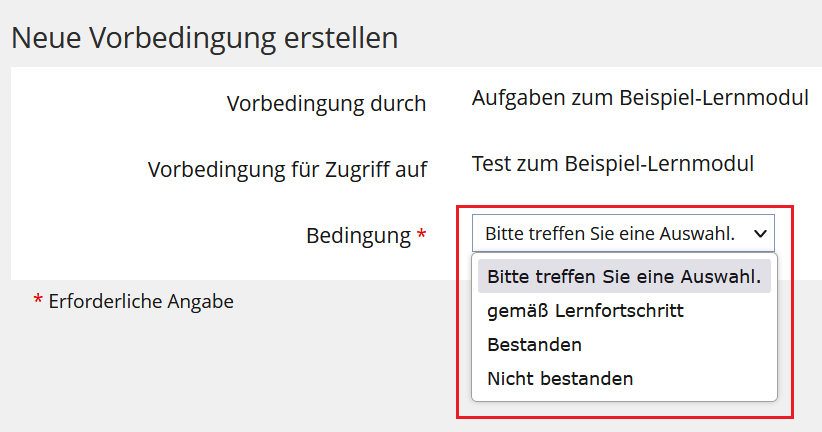Click the "Erforderliche Angabe" note text
This screenshot has height=432, width=822.
141,301
